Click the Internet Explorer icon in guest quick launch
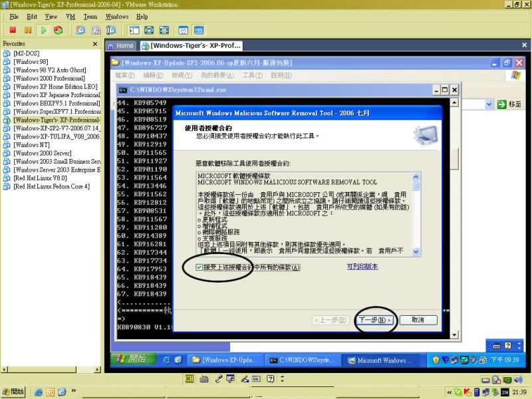This screenshot has width=532, height=399. 167,360
